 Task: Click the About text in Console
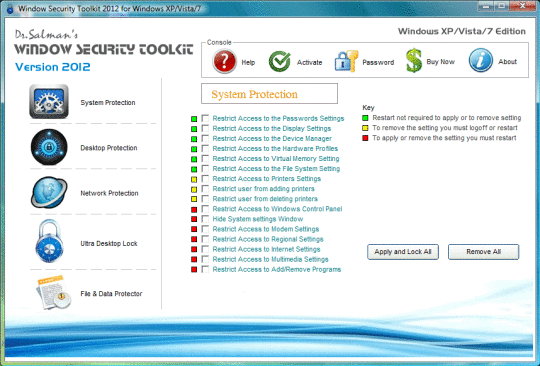click(508, 62)
